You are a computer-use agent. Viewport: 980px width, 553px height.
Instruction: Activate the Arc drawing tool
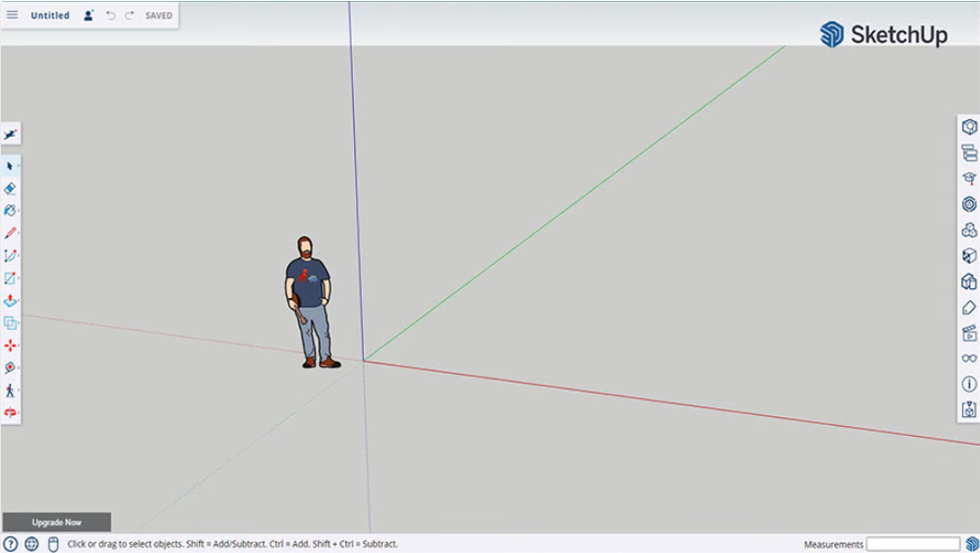pos(8,255)
